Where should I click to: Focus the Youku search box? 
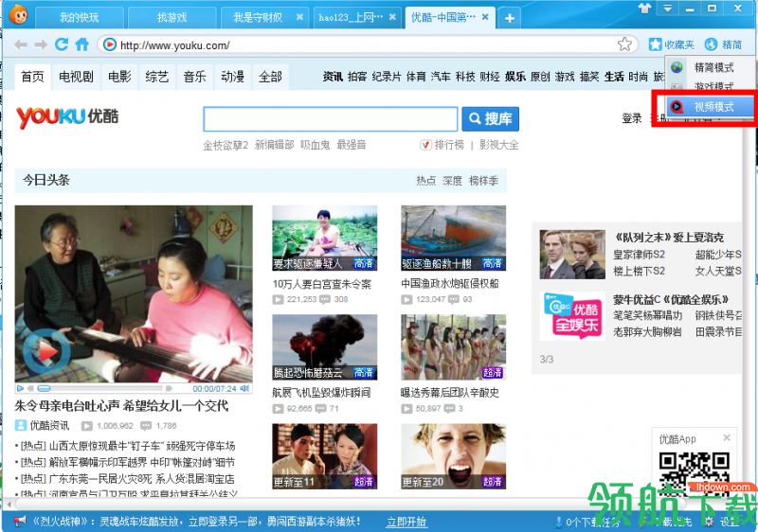click(330, 118)
